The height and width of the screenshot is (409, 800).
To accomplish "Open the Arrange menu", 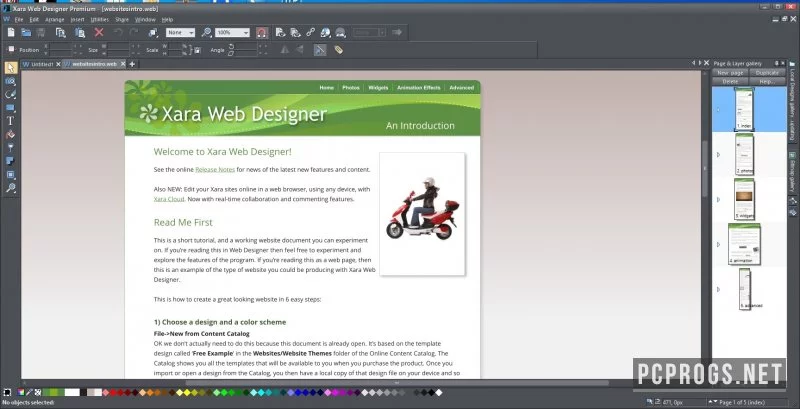I will 55,19.
